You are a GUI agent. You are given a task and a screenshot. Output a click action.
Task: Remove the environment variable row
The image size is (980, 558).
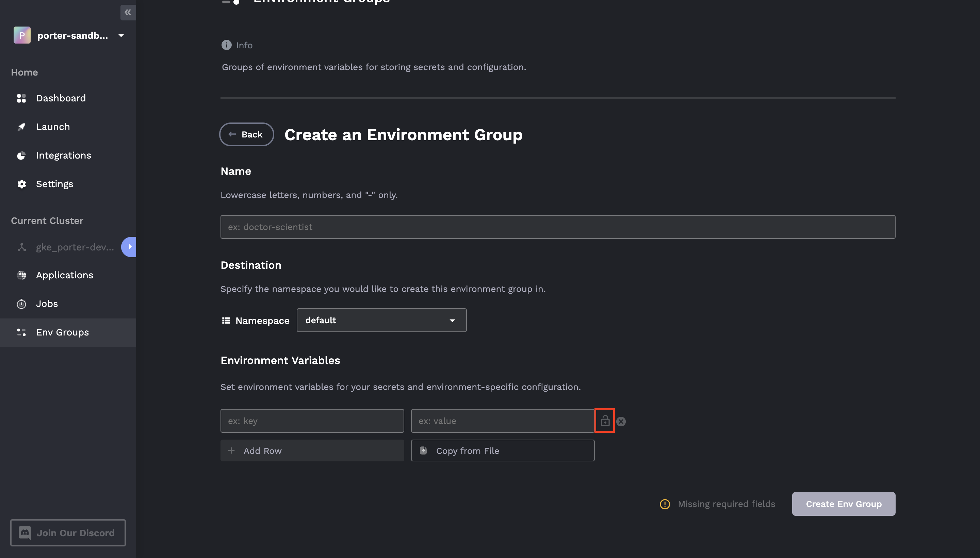(x=621, y=422)
